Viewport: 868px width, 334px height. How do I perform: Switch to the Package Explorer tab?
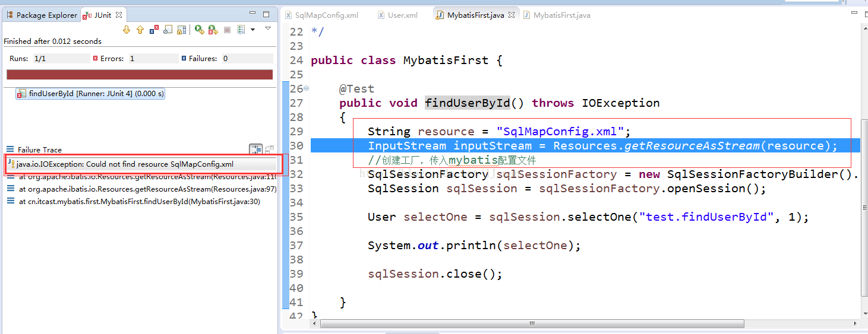(x=42, y=15)
